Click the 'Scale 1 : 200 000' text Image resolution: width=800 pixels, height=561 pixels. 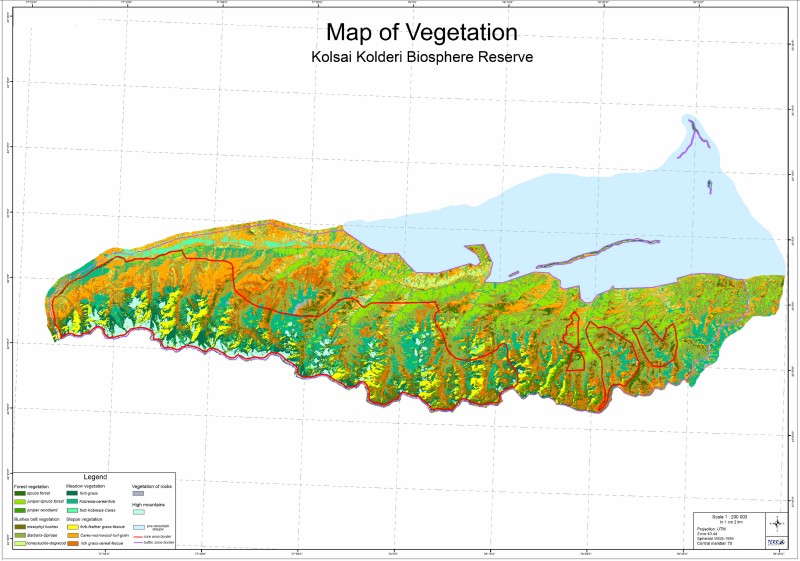click(x=730, y=517)
